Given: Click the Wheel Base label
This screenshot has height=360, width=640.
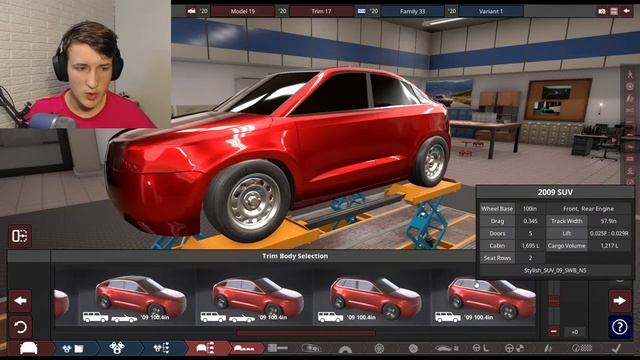Looking at the screenshot, I should point(497,209).
